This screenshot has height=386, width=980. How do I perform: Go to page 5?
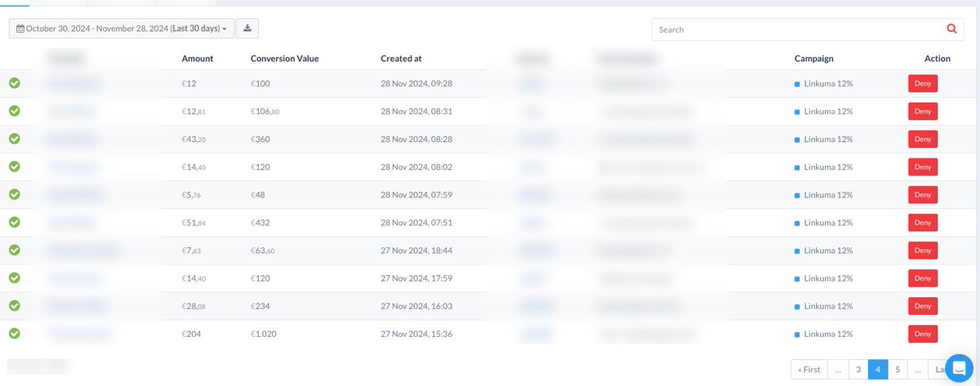coord(897,369)
